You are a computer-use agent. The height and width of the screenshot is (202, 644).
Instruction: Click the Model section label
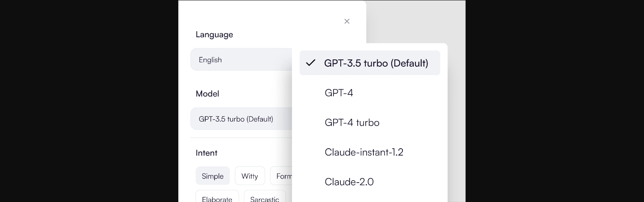(207, 94)
